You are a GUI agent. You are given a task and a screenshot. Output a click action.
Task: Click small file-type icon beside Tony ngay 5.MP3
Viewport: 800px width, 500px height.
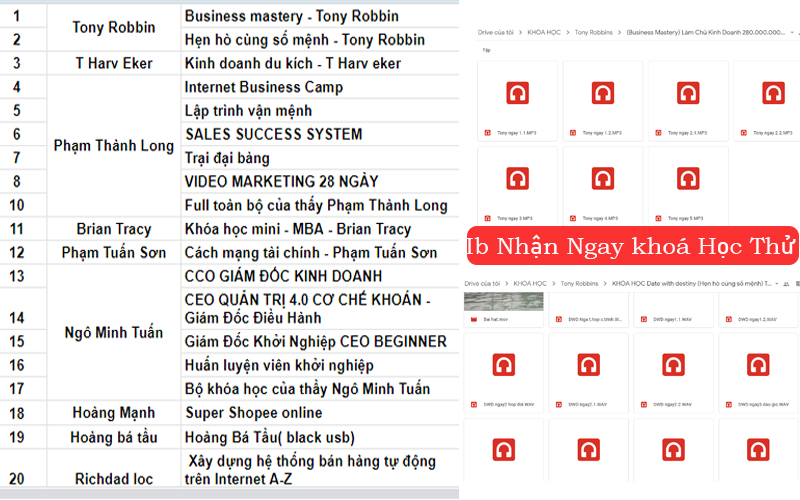658,218
